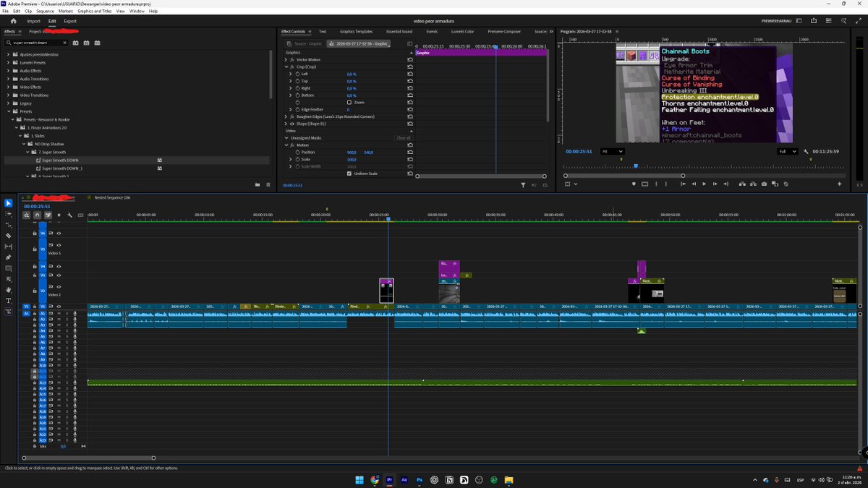Toggle insert sequences as nests button
868x488 pixels.
click(27, 215)
